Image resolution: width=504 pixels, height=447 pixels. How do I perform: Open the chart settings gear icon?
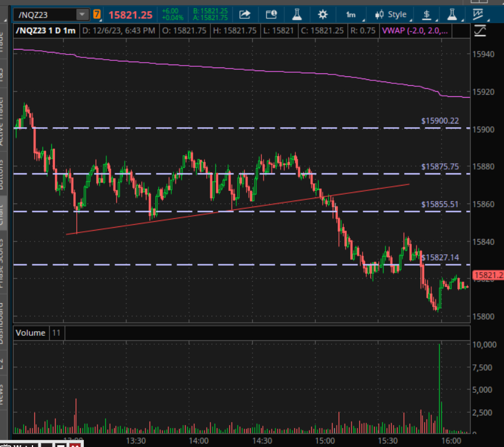click(x=322, y=14)
